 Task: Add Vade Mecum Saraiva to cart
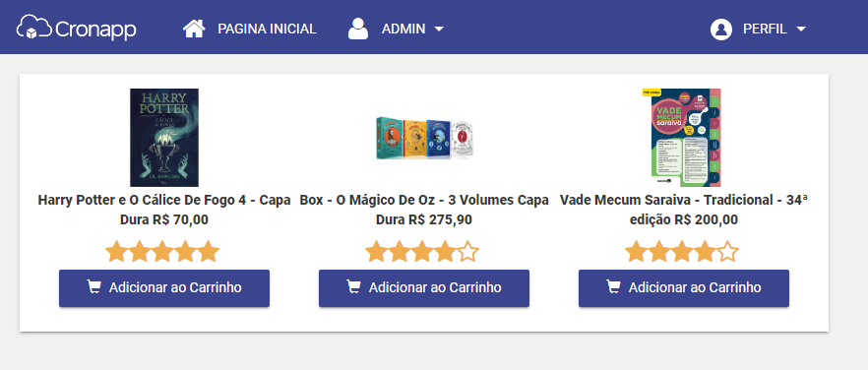[x=684, y=288]
